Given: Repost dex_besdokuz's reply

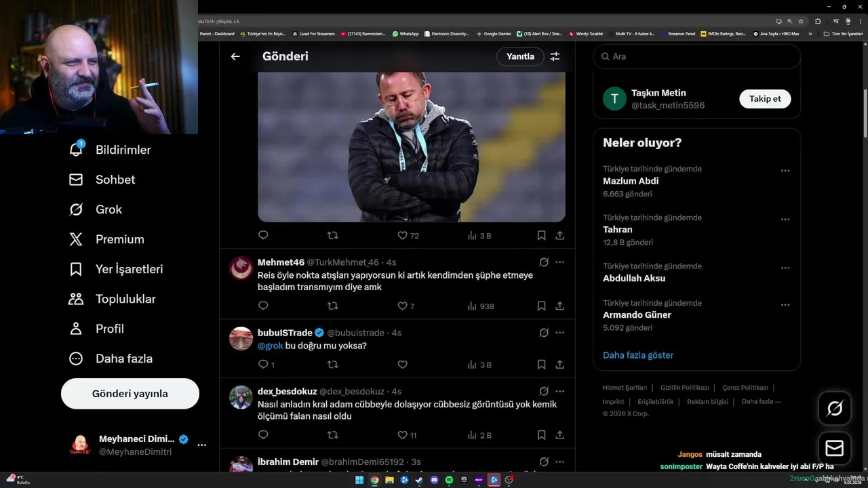Looking at the screenshot, I should tap(333, 434).
